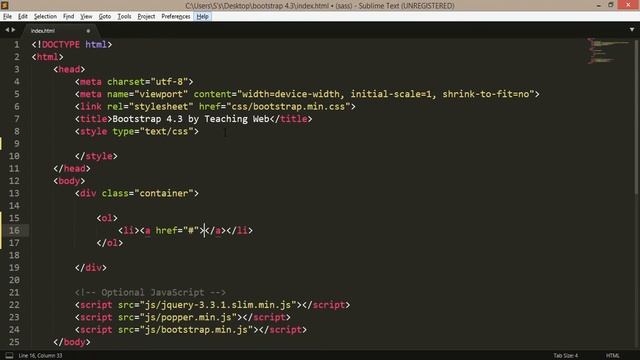The image size is (640, 360).
Task: Click line number 9 in gutter
Action: pos(17,144)
